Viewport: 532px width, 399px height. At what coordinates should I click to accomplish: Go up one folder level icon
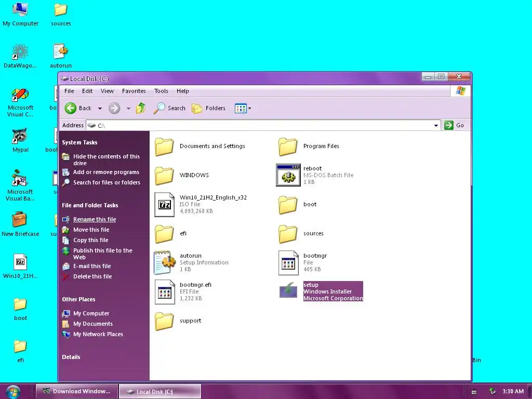point(141,108)
